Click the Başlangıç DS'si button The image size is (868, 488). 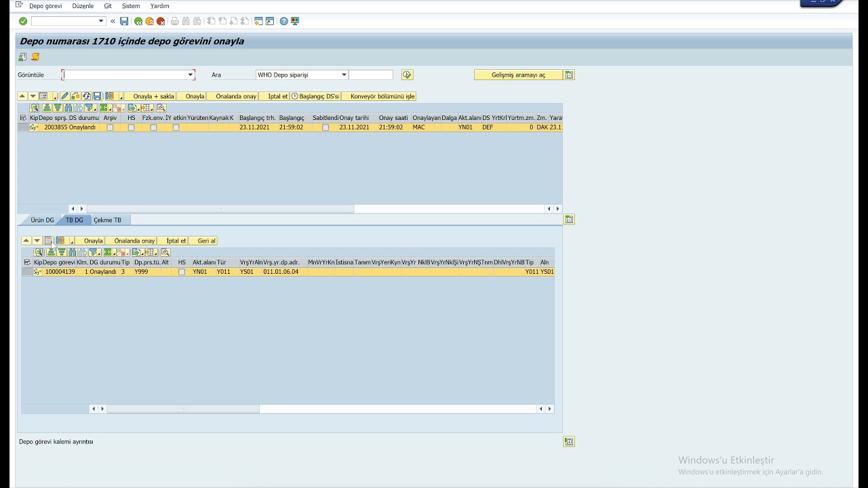coord(315,96)
